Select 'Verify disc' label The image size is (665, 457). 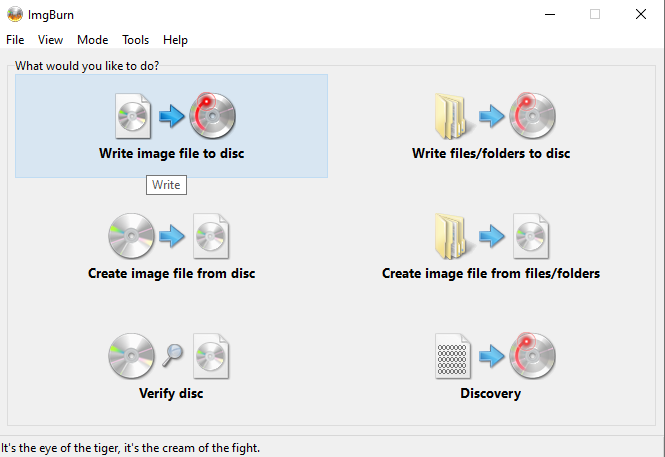[x=171, y=393]
